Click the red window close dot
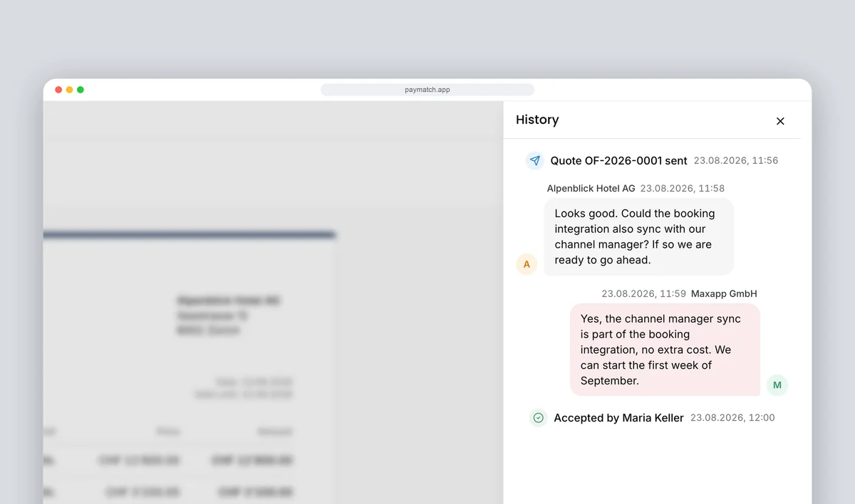This screenshot has height=504, width=855. 58,90
